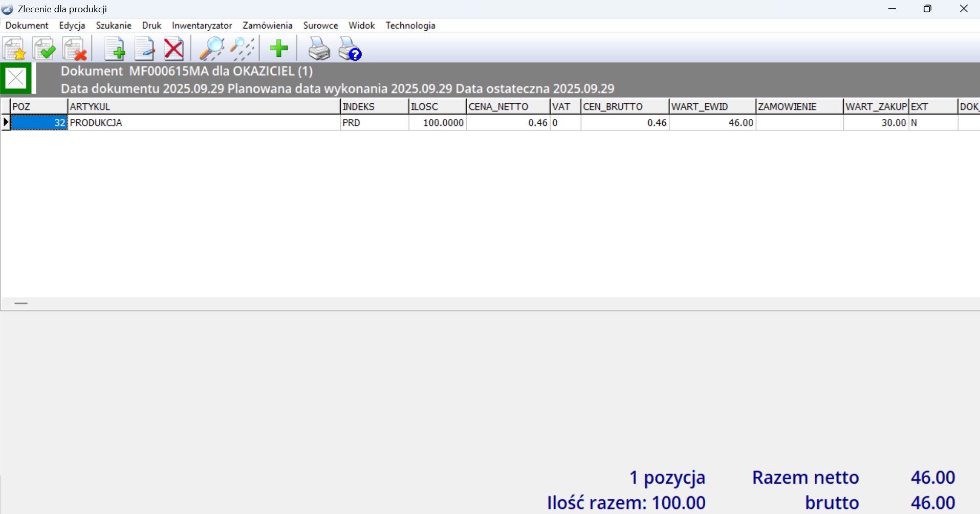
Task: Delete position using red X page icon
Action: point(173,49)
